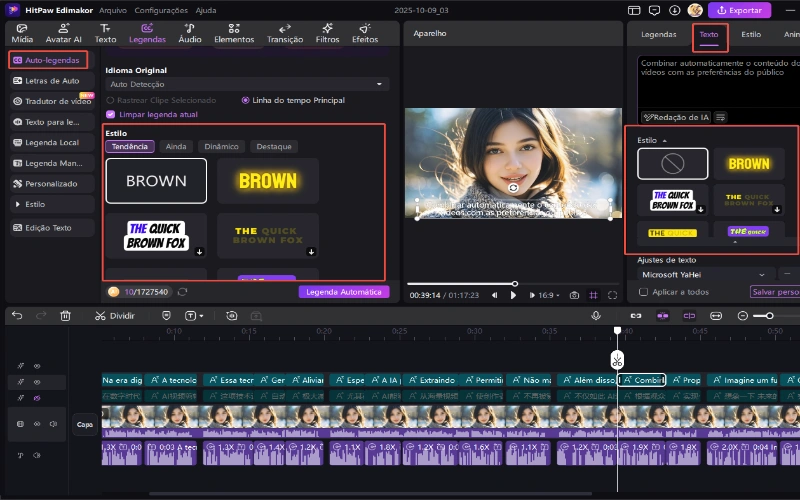Viewport: 800px width, 500px height.
Task: Click the scissors Dividir split tool
Action: [x=115, y=315]
